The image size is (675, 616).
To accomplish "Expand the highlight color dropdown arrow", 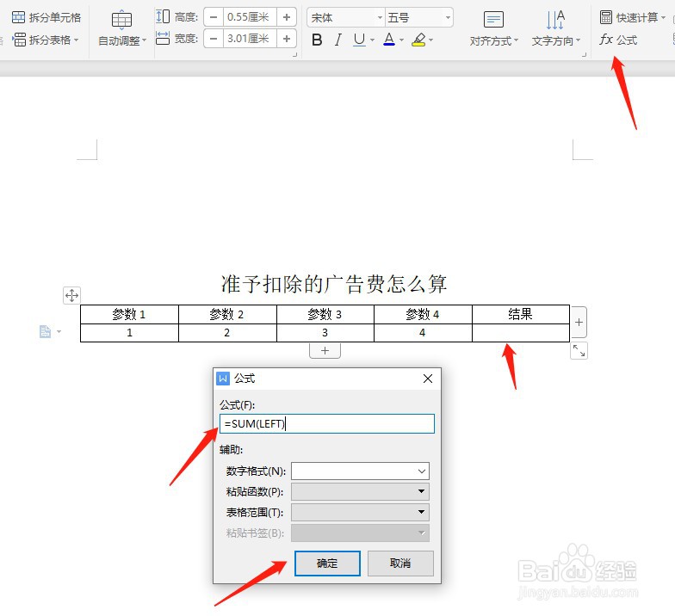I will coord(430,40).
